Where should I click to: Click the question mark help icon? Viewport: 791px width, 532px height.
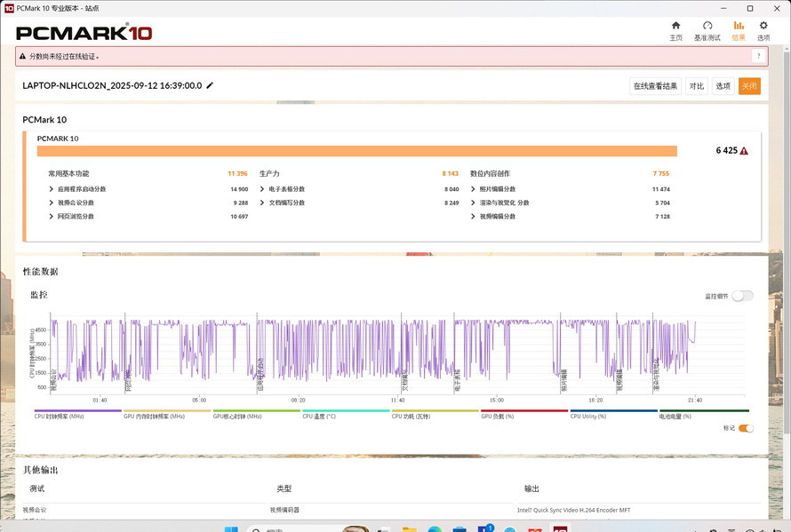[x=758, y=56]
